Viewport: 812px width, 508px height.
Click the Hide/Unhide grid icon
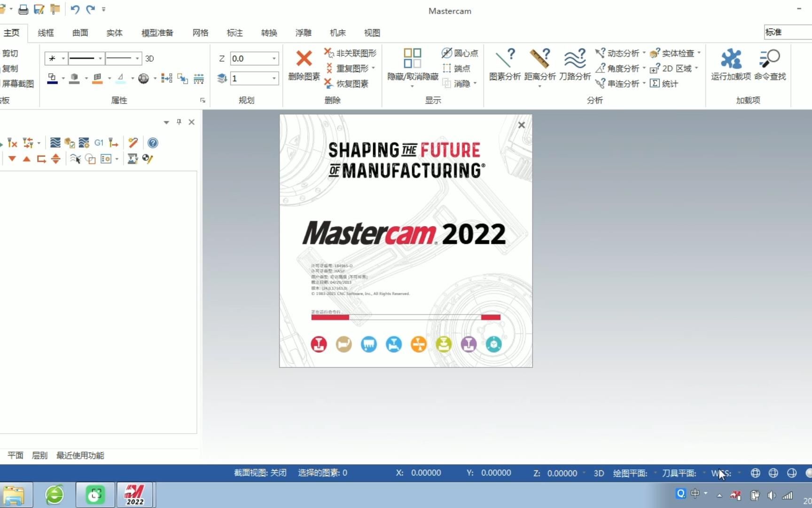click(412, 58)
